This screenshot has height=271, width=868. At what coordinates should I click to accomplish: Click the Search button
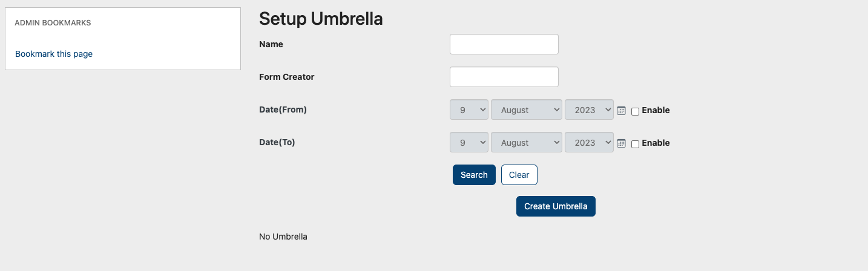[x=474, y=175]
